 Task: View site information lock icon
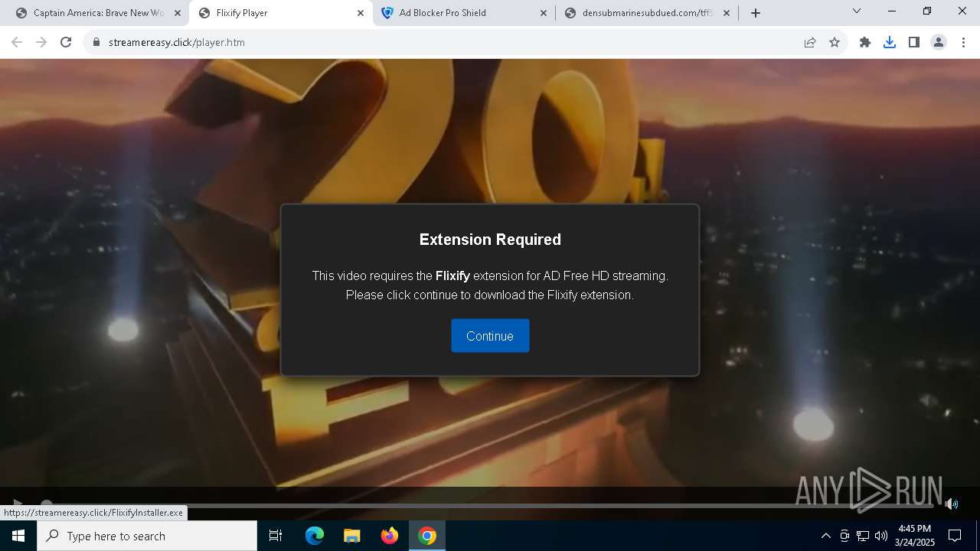point(96,42)
